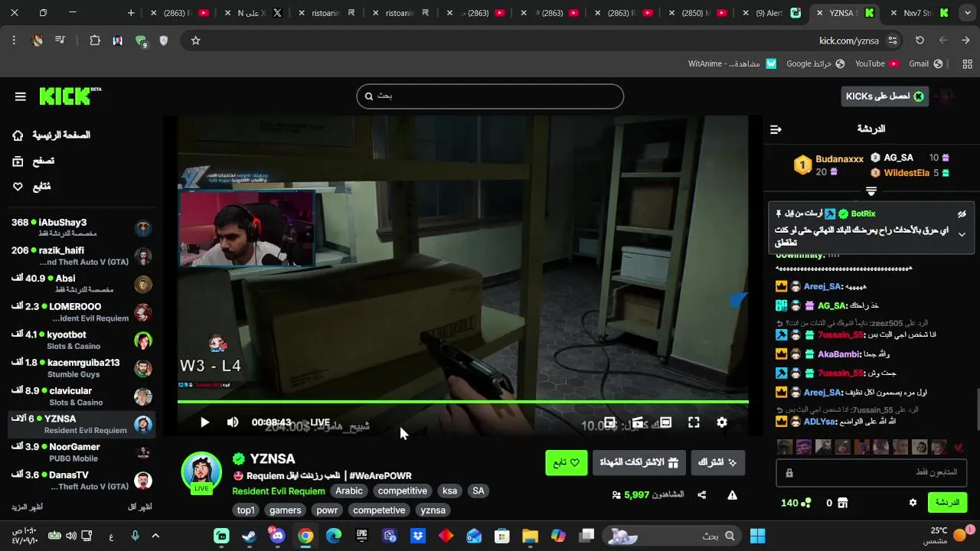The width and height of the screenshot is (980, 551).
Task: Click the YZNSA streamer avatar
Action: pos(201,471)
